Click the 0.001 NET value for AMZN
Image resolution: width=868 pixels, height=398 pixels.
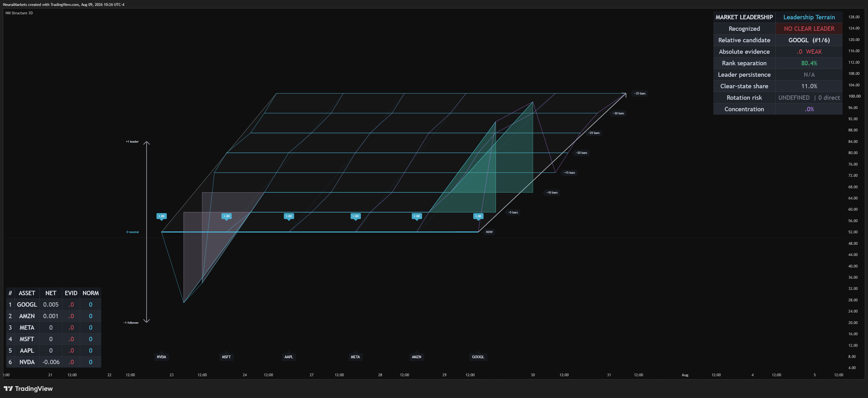(51, 316)
